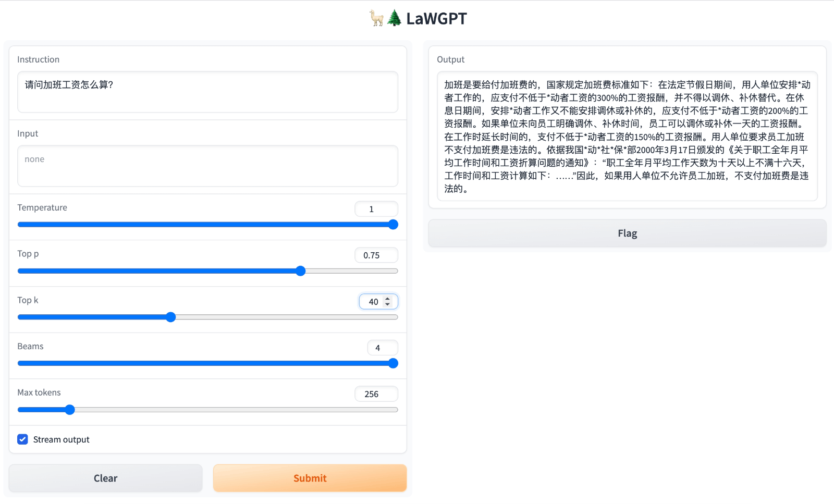Click inside the Instruction text box
The image size is (834, 504).
(x=207, y=92)
